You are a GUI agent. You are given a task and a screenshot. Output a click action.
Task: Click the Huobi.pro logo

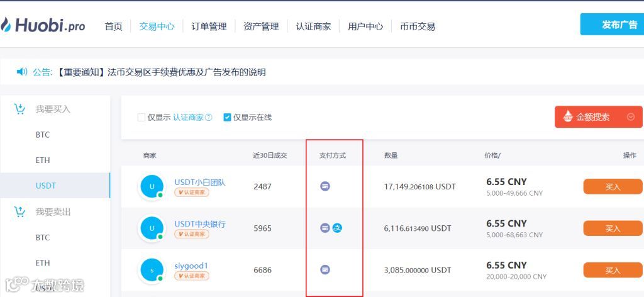(43, 25)
